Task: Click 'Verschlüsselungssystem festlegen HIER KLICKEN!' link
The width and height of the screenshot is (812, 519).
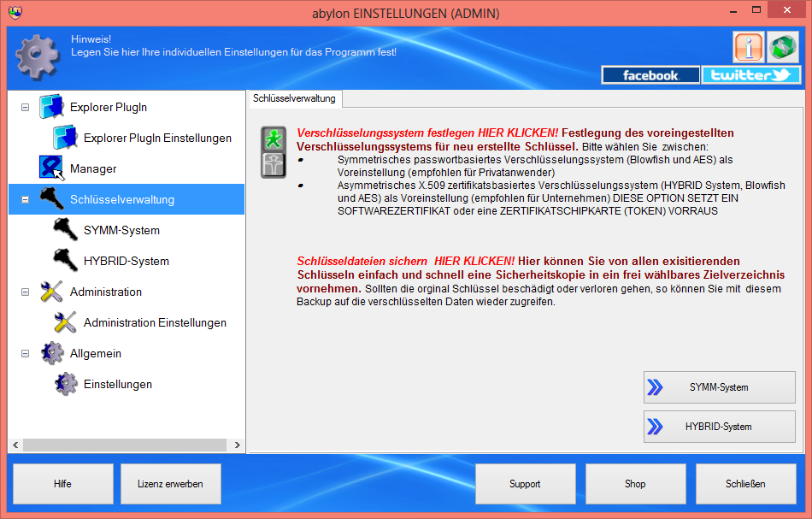Action: click(x=427, y=133)
